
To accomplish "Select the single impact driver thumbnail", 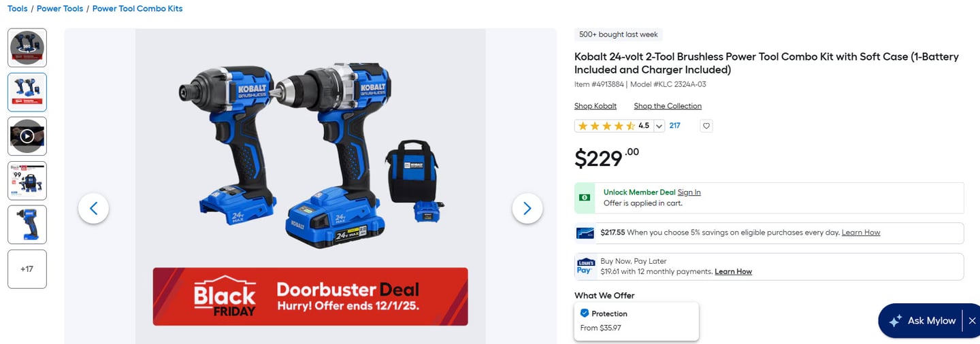I will tap(27, 224).
